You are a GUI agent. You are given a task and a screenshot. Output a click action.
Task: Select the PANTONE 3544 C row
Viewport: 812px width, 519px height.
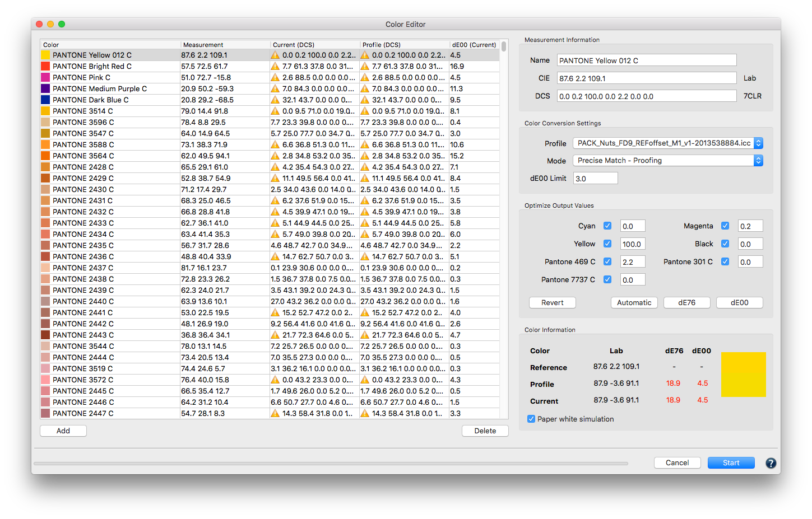[x=270, y=346]
